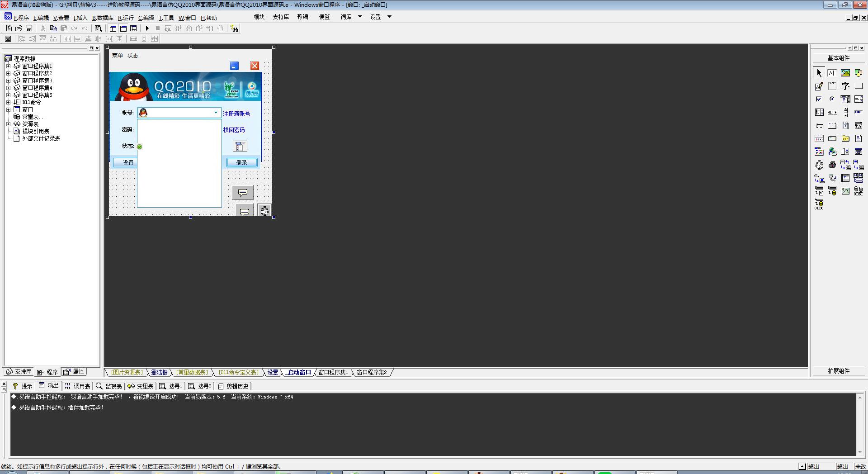Select the Combo box component icon
Viewport: 868px width, 474px height.
[845, 99]
